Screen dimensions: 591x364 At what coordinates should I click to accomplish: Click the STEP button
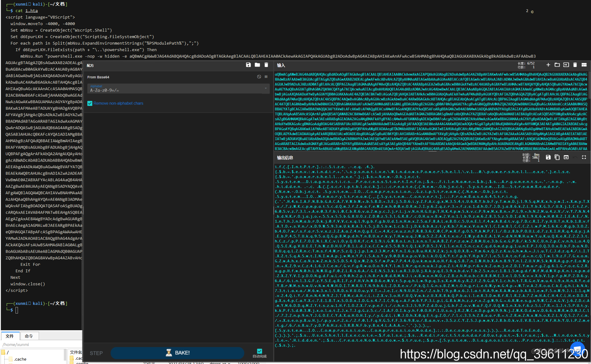point(96,353)
